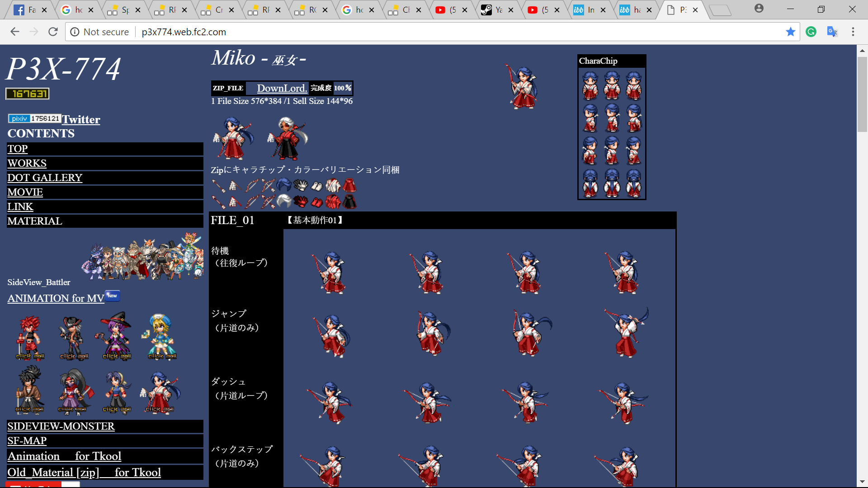The height and width of the screenshot is (488, 868).
Task: Open the WORKS menu item
Action: click(27, 163)
